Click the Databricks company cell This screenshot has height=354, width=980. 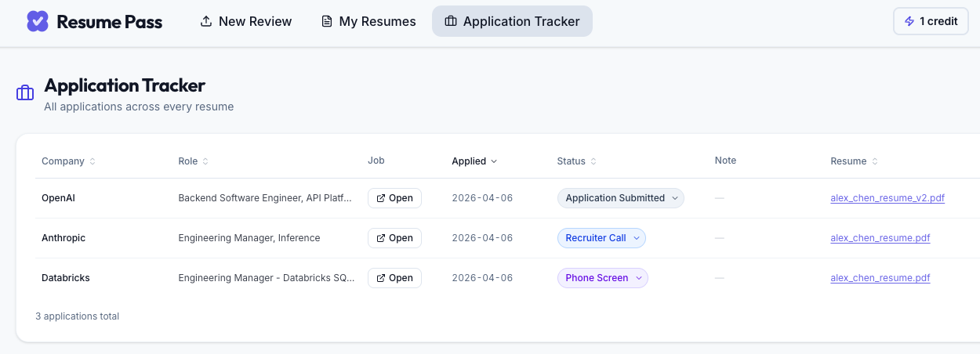coord(66,278)
